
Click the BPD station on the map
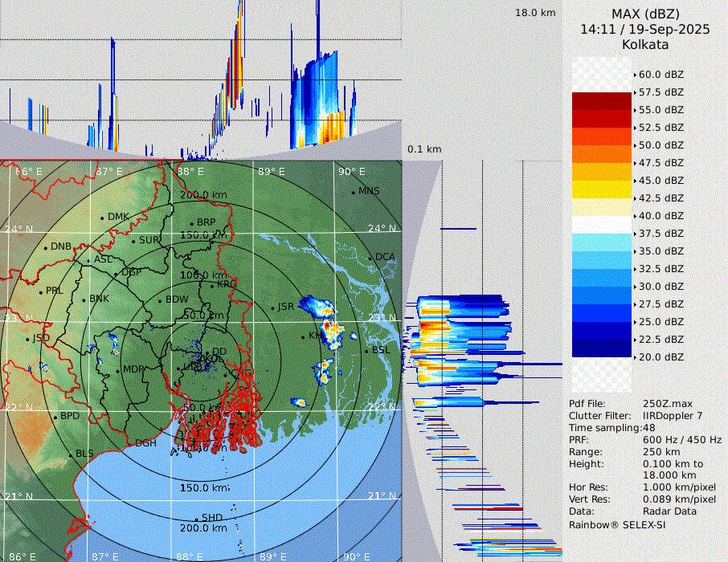[55, 417]
